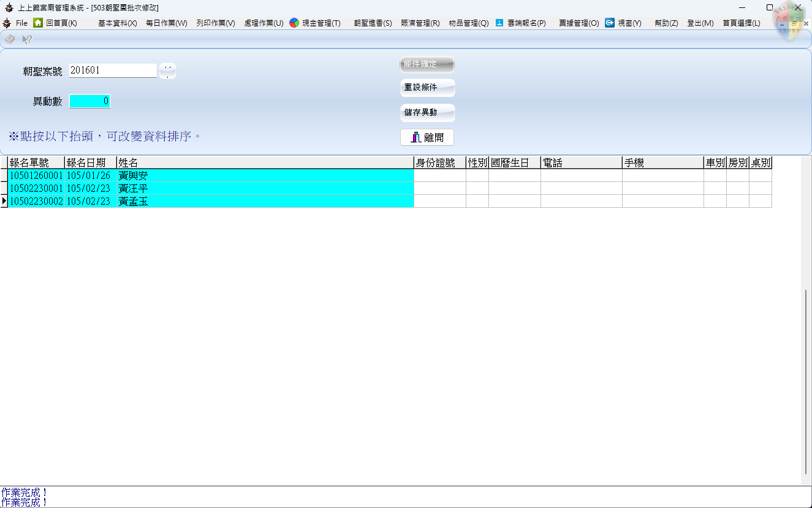Click the stacked pages icon in toolbar
Viewport: 812px width, 508px height.
pyautogui.click(x=10, y=40)
